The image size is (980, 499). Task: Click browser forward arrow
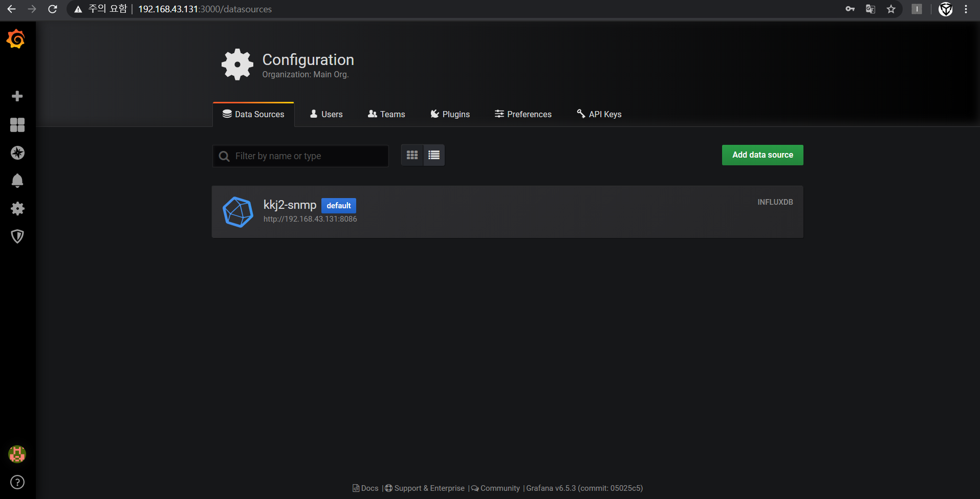coord(32,9)
